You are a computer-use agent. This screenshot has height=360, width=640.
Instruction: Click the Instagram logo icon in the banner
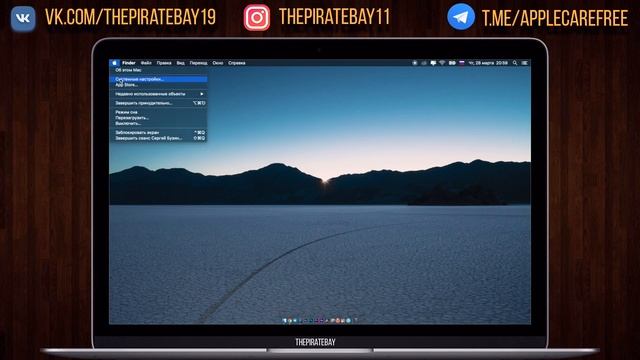click(x=257, y=18)
